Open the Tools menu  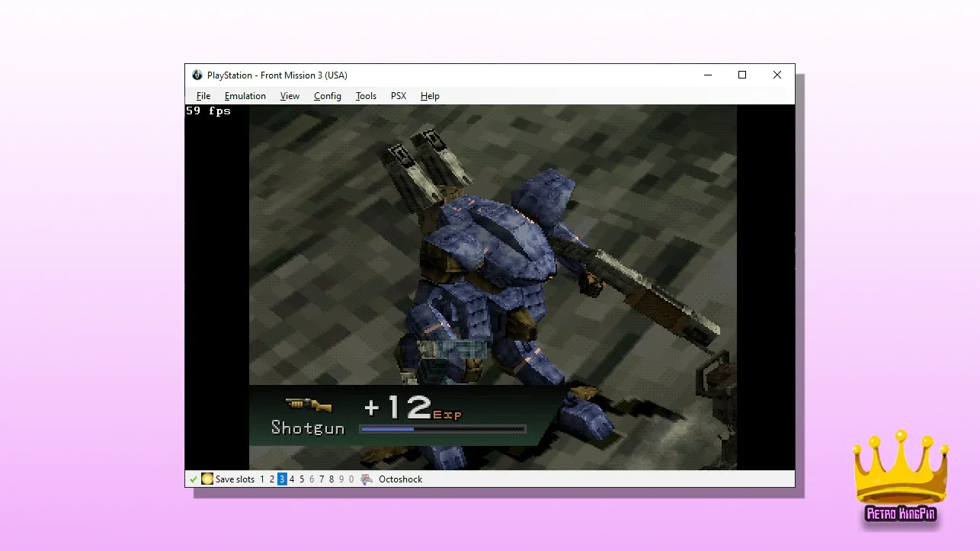coord(366,96)
